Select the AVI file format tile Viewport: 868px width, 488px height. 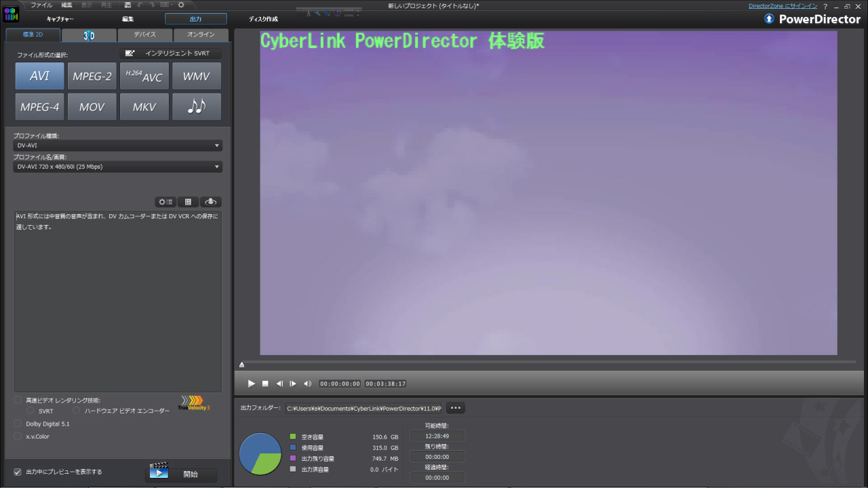(x=39, y=76)
